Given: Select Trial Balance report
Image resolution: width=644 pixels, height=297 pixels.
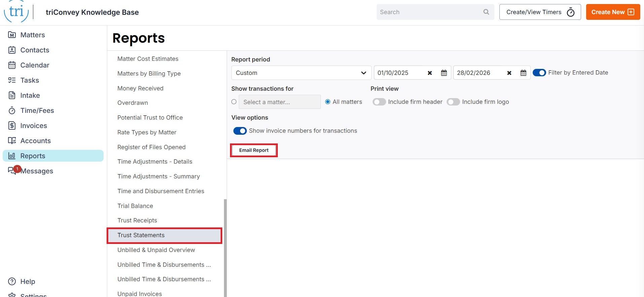Looking at the screenshot, I should pos(135,206).
